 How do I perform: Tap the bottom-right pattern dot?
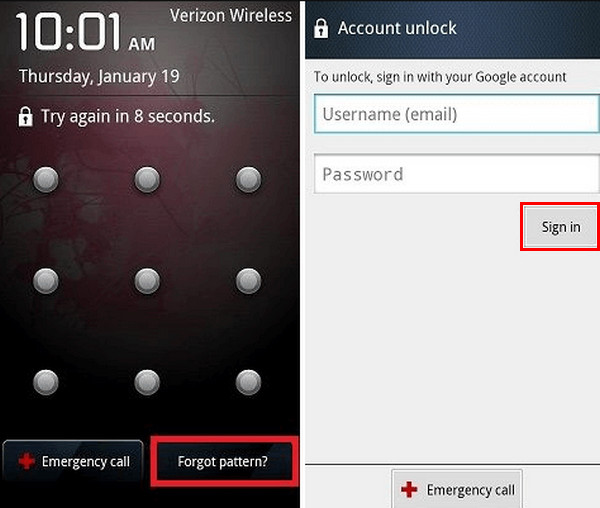[x=248, y=382]
